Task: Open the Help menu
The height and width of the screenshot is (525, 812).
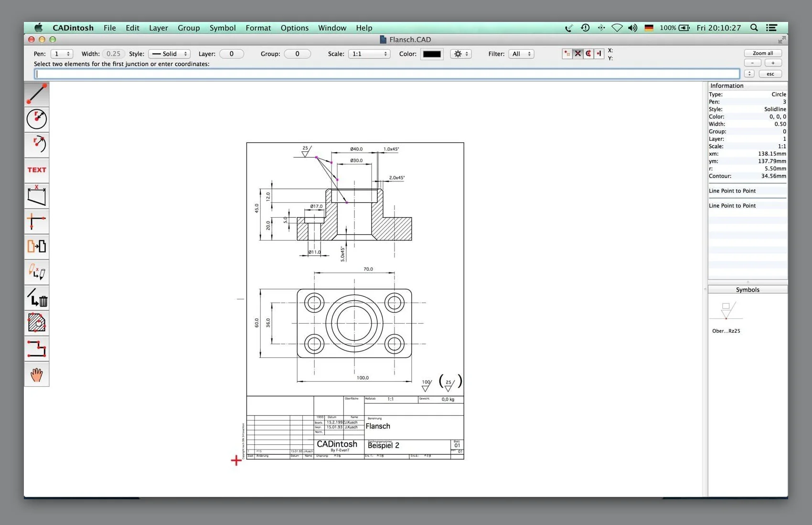Action: pyautogui.click(x=364, y=28)
